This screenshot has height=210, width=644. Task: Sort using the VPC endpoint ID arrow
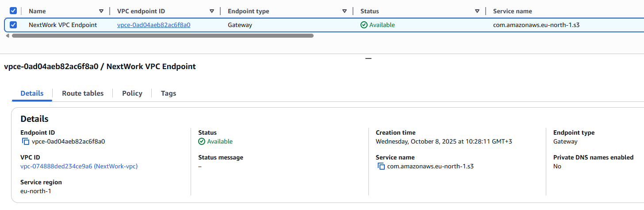(x=212, y=11)
